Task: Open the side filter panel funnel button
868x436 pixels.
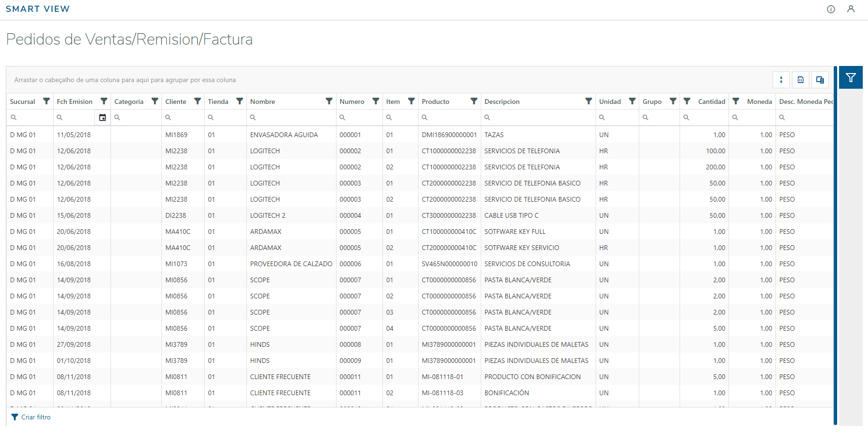Action: click(x=850, y=78)
